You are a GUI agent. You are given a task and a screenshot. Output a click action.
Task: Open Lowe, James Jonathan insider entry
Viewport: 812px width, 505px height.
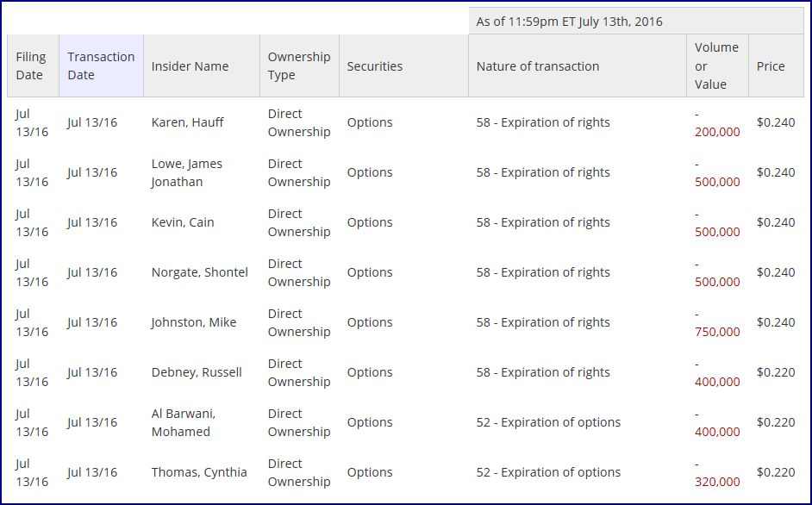186,172
